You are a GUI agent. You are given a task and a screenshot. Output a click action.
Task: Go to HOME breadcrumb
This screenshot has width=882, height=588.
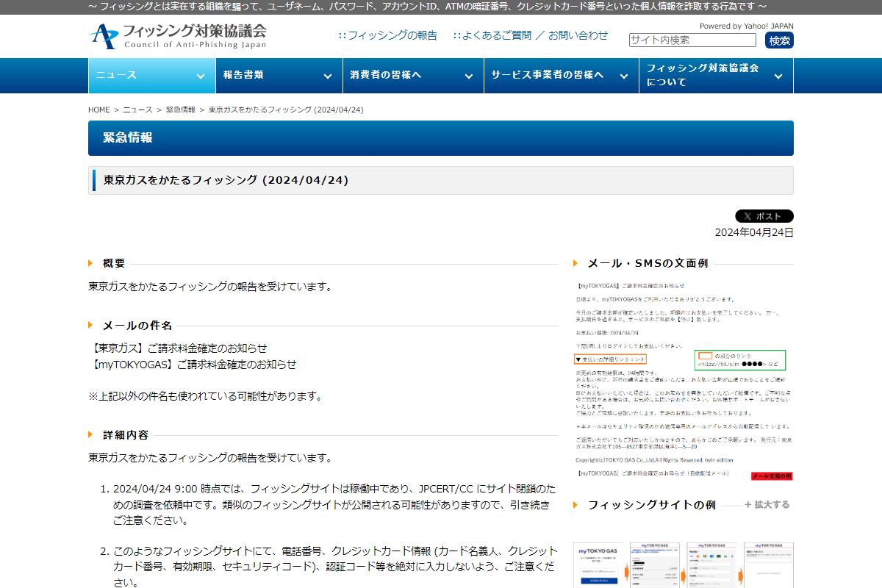pos(99,110)
